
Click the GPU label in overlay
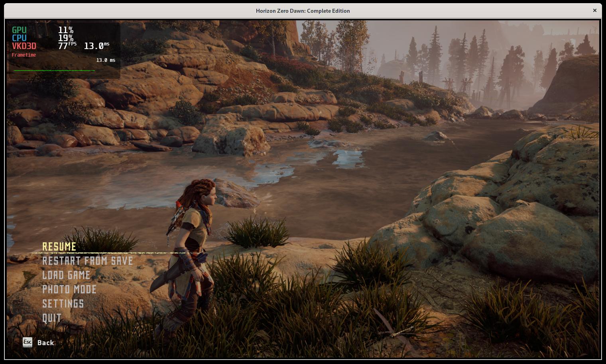pyautogui.click(x=19, y=30)
